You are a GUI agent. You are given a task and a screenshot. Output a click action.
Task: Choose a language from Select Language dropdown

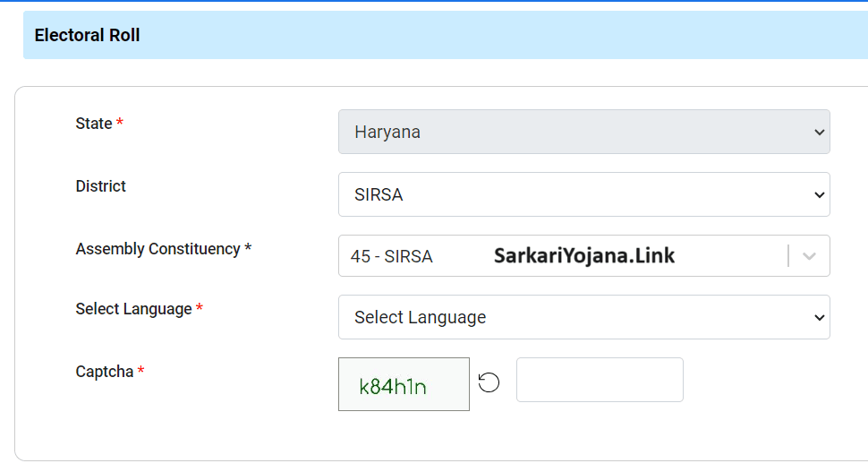coord(583,318)
